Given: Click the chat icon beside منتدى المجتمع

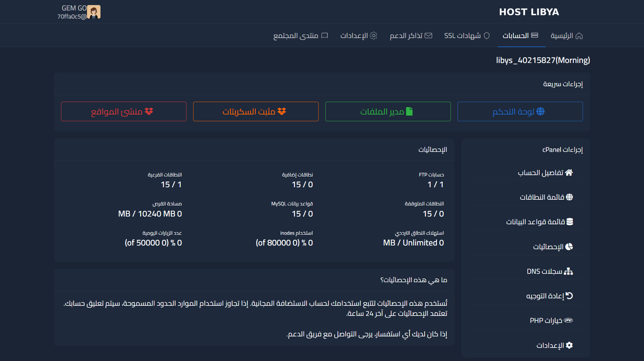Looking at the screenshot, I should 324,35.
